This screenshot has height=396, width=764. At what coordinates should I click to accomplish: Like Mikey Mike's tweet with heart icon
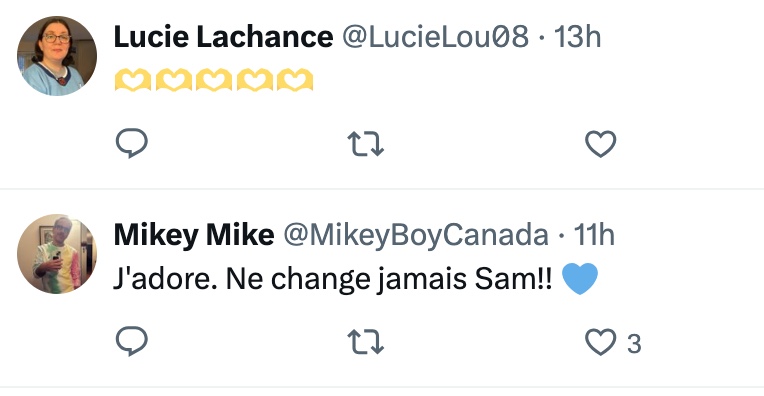coord(600,342)
